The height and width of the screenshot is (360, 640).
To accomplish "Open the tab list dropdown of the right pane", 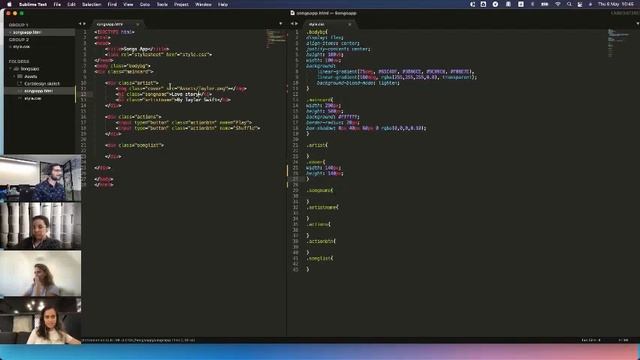I will coord(638,24).
